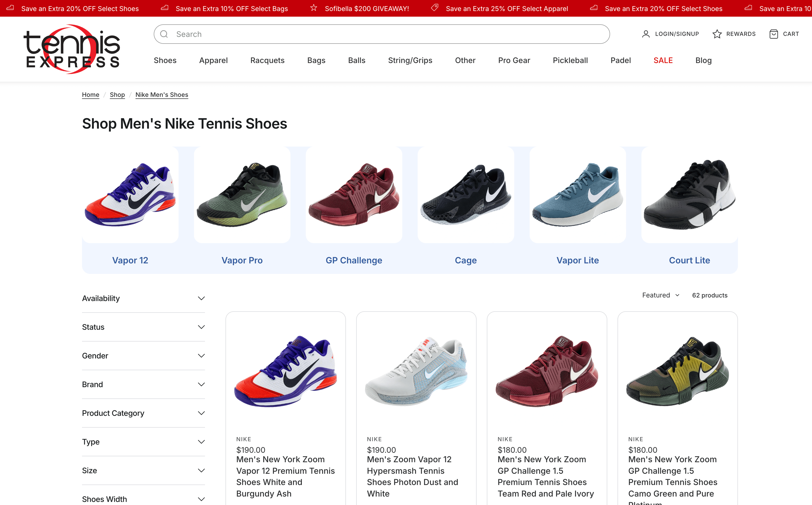
Task: Click the Vapor 12 category label
Action: [130, 260]
